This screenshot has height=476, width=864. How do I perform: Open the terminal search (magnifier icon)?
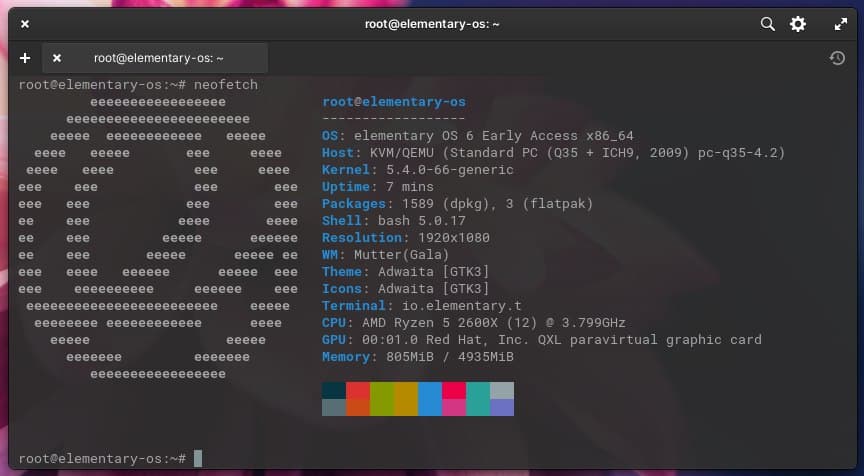(x=767, y=24)
